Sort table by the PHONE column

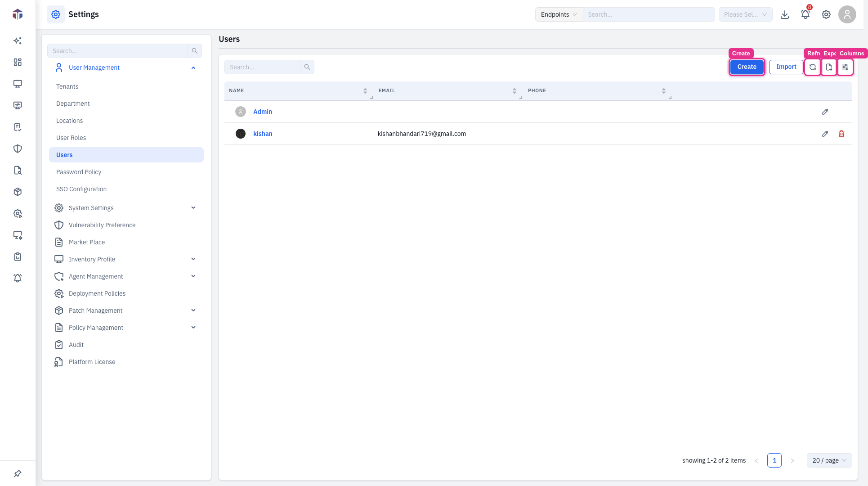664,91
